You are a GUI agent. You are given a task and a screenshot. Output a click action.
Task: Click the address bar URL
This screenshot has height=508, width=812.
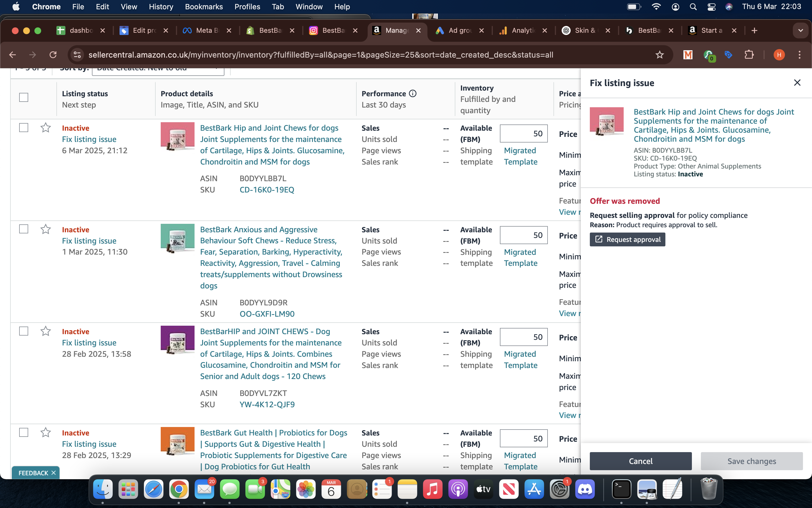pos(321,55)
